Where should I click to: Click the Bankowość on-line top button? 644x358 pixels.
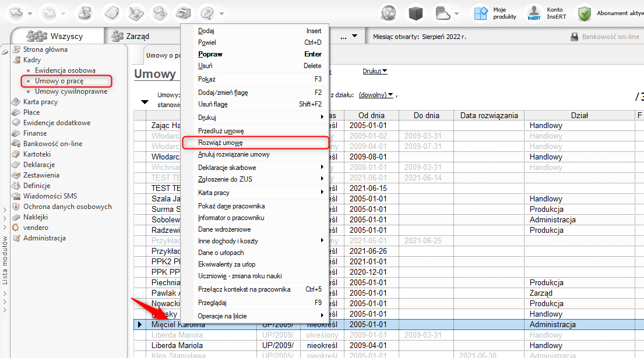(606, 37)
